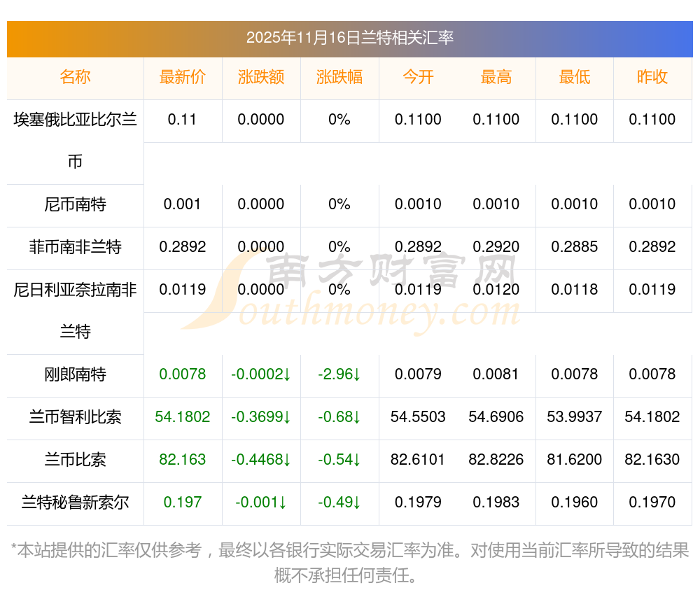The width and height of the screenshot is (700, 597).
Task: Click the 今开 column header
Action: coord(418,77)
